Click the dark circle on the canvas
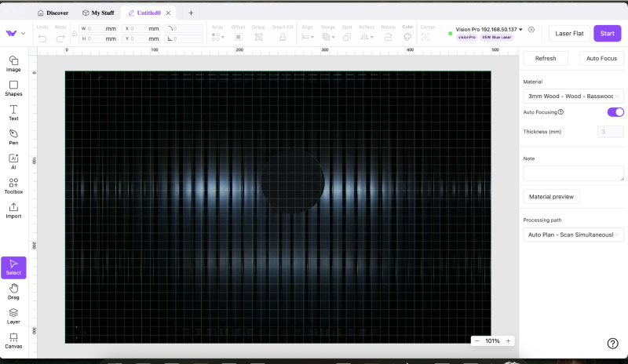628x364 pixels. 293,181
